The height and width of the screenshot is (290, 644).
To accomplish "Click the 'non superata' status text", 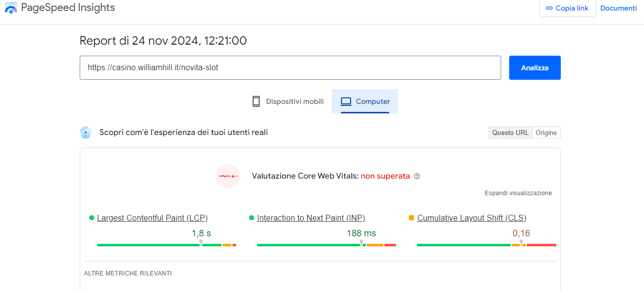I will 385,176.
